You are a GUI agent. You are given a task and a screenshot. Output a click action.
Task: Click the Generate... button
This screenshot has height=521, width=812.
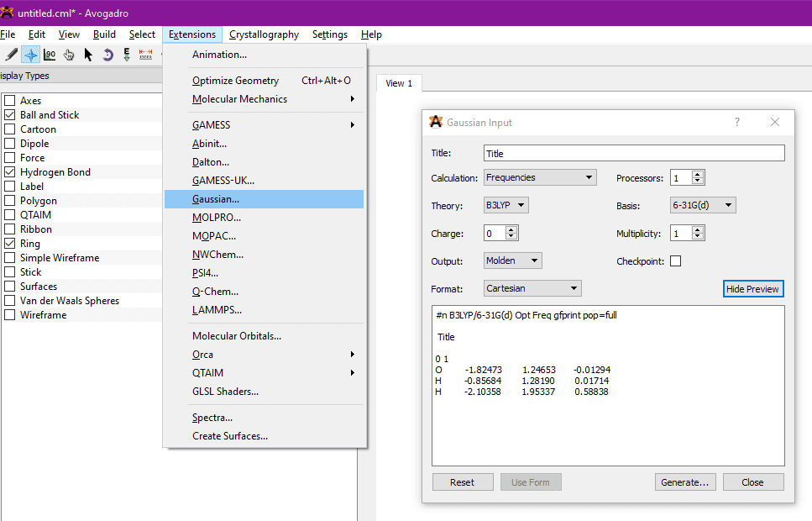[684, 482]
